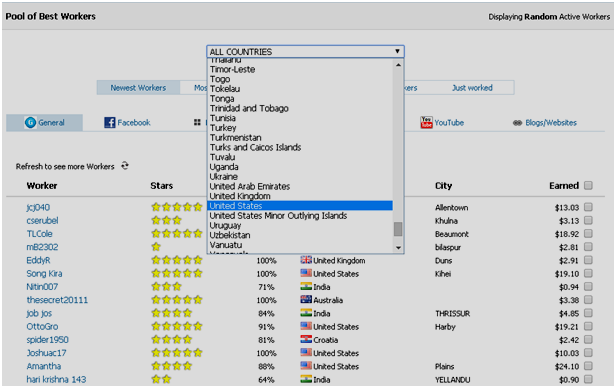Click the City column header
The height and width of the screenshot is (388, 616).
[x=443, y=185]
